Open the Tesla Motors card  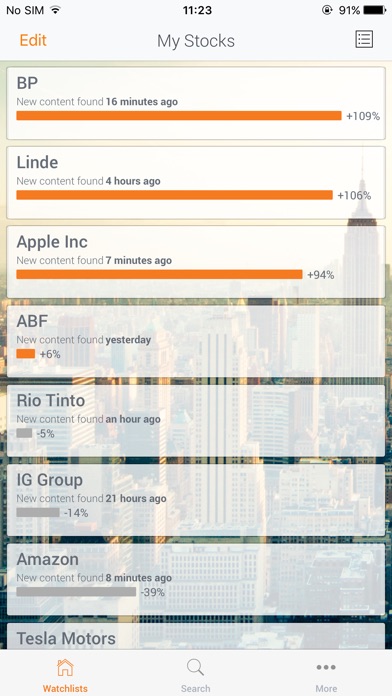tap(196, 637)
